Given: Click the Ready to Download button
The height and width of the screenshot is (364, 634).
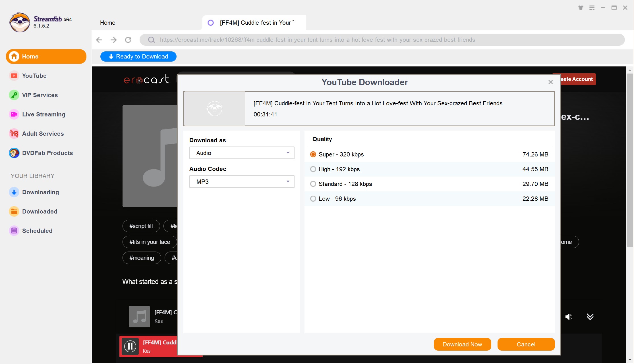Looking at the screenshot, I should tap(138, 57).
